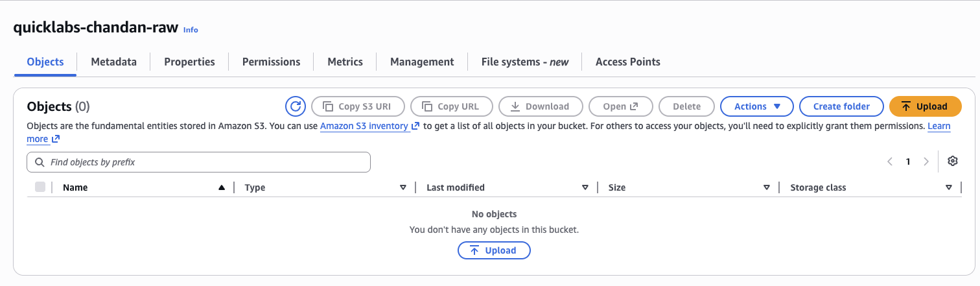
Task: Click the Info link beside bucket name
Action: 191,30
